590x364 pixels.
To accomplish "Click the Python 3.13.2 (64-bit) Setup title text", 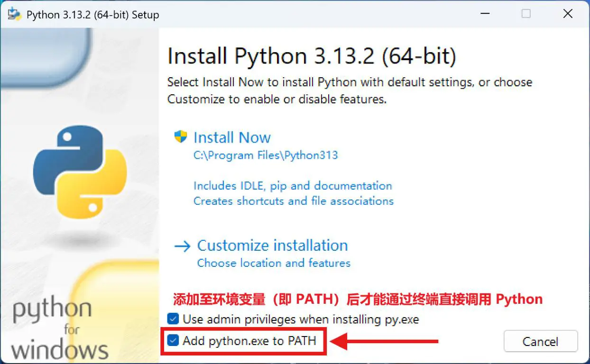I will click(92, 15).
